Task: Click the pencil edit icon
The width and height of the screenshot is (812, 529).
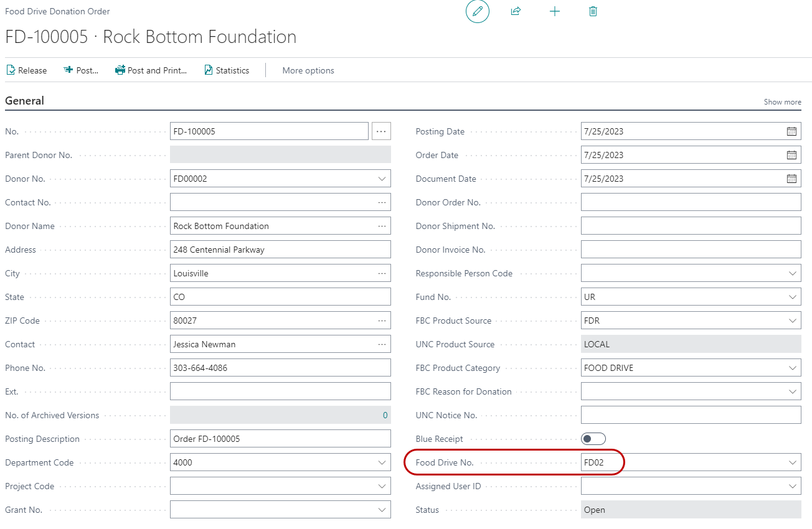Action: [x=478, y=11]
